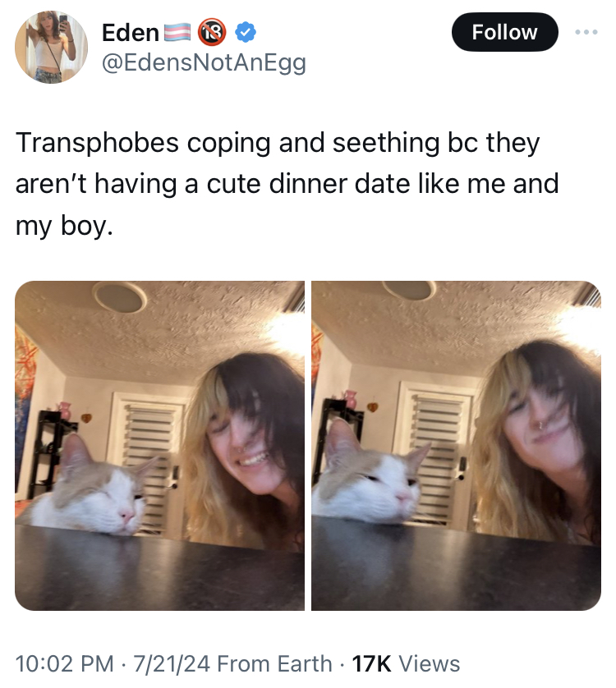The height and width of the screenshot is (688, 616).
Task: Open the Eden display name link
Action: pyautogui.click(x=130, y=33)
